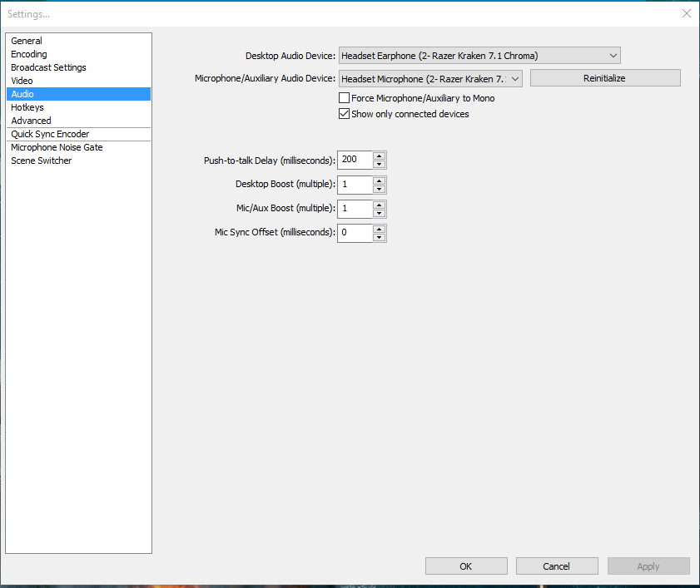
Task: Decrease Push-to-talk Delay with down arrow
Action: [x=380, y=164]
